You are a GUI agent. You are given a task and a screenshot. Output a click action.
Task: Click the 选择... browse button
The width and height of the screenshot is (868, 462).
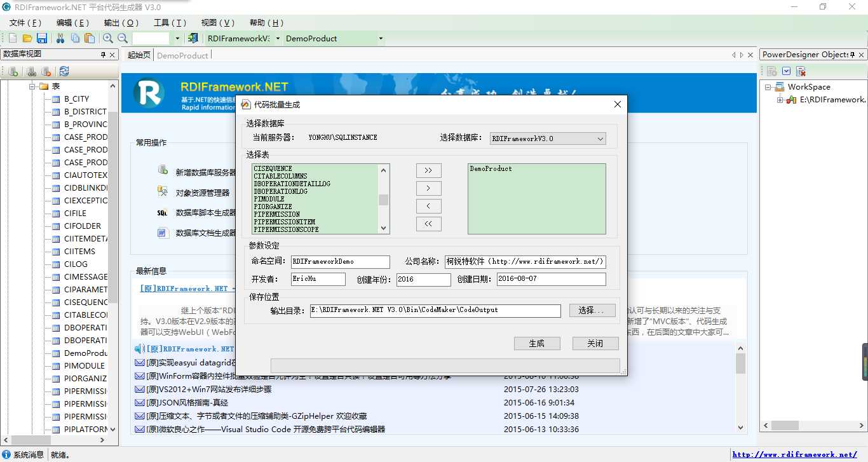click(592, 310)
